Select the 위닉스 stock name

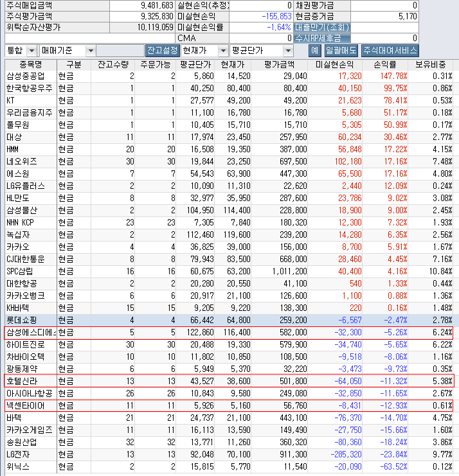coord(18,466)
